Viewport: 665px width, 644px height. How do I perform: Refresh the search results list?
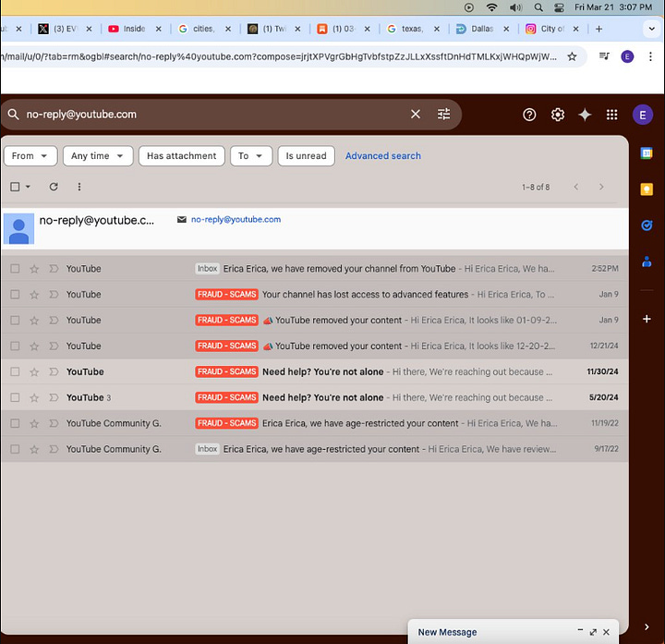point(54,187)
